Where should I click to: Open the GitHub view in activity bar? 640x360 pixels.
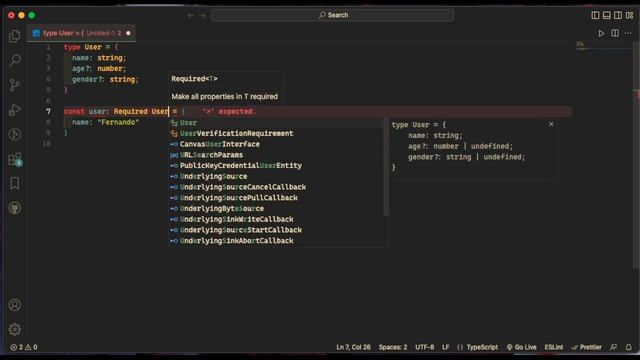(x=15, y=208)
